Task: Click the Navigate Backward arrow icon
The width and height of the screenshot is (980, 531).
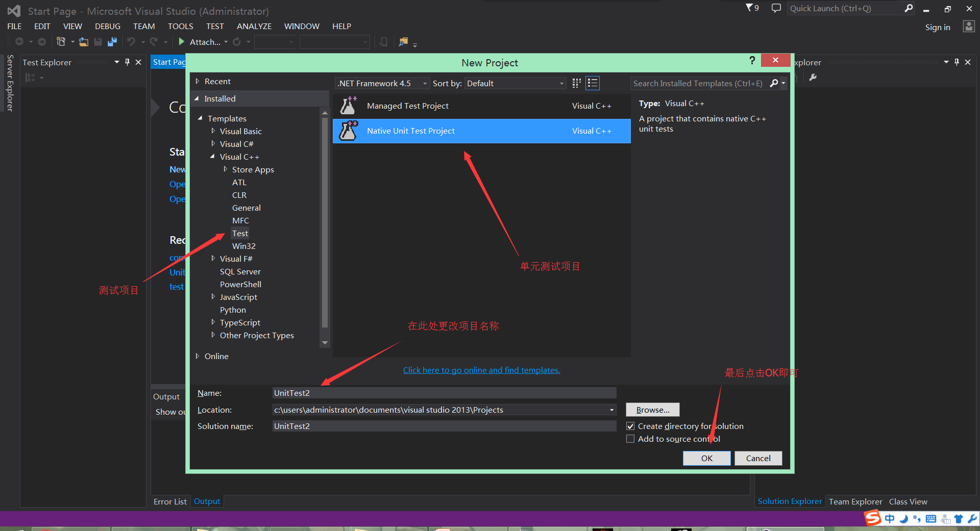Action: tap(19, 42)
